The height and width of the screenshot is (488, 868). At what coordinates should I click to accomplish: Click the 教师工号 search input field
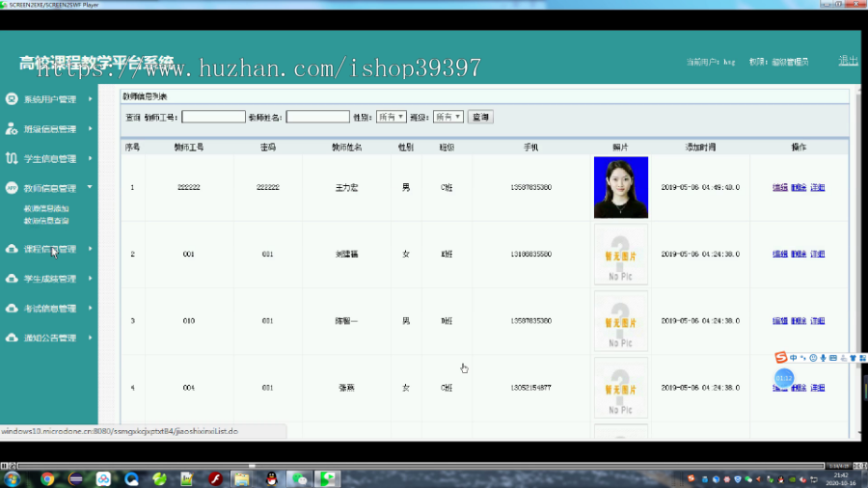tap(213, 117)
